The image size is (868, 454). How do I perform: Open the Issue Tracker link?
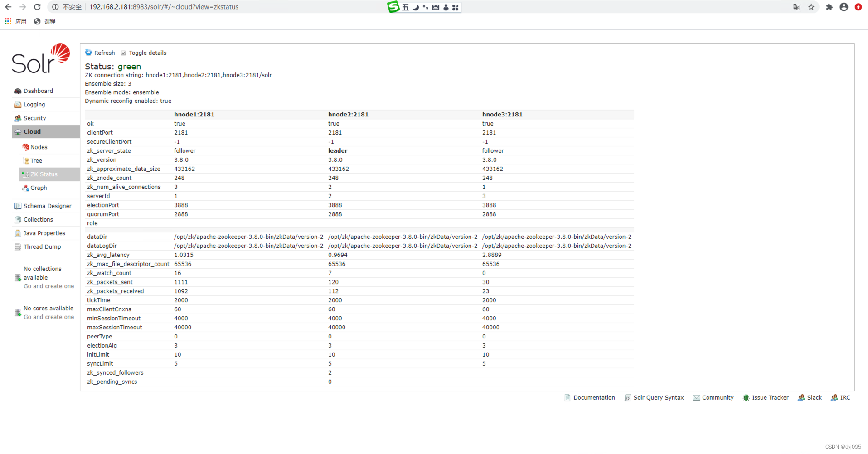tap(771, 398)
